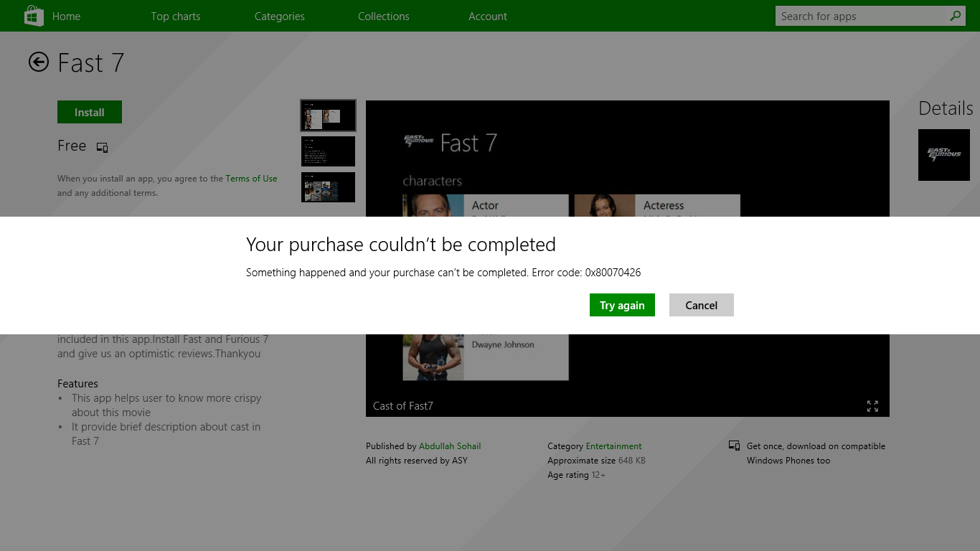Viewport: 980px width, 551px height.
Task: Click the 648 KB size value
Action: pos(632,461)
